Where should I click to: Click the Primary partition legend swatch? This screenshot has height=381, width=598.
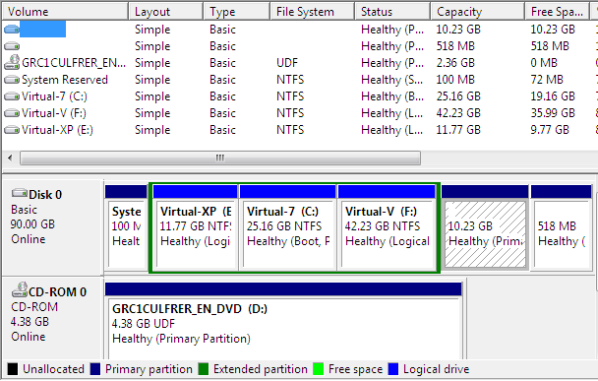tap(95, 369)
